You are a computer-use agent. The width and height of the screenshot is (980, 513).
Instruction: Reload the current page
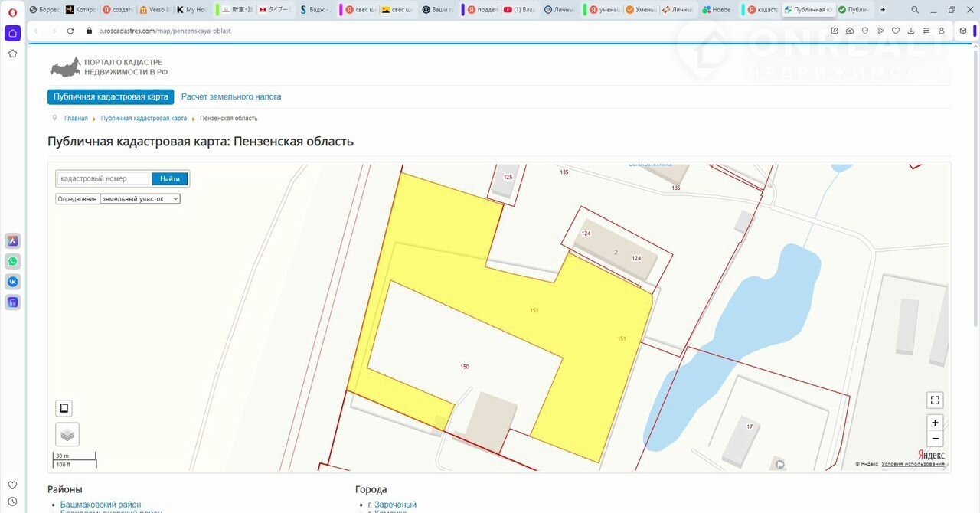click(70, 31)
